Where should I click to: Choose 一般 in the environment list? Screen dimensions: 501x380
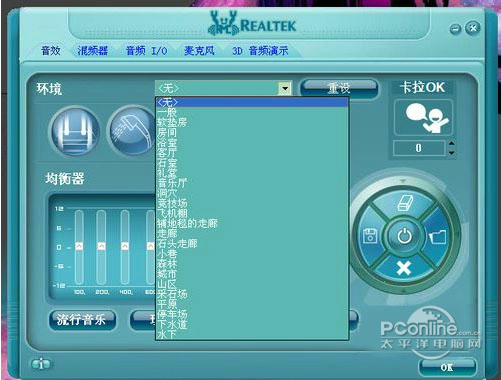252,112
